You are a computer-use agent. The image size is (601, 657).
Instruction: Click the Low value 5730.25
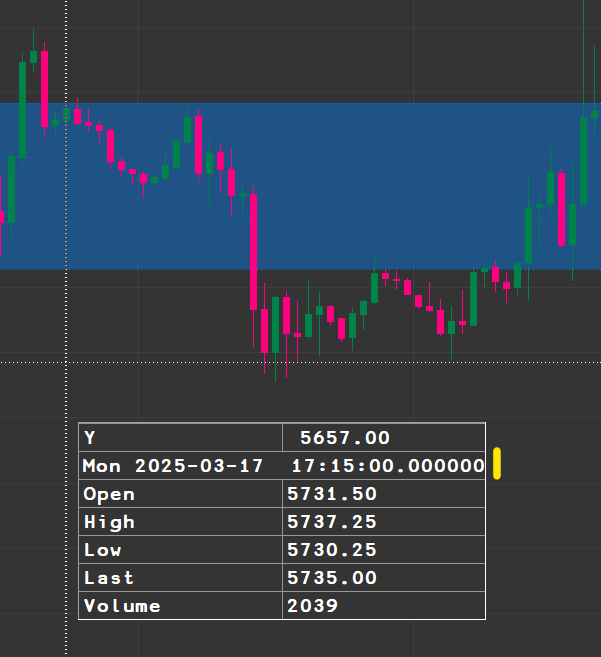[x=332, y=550]
